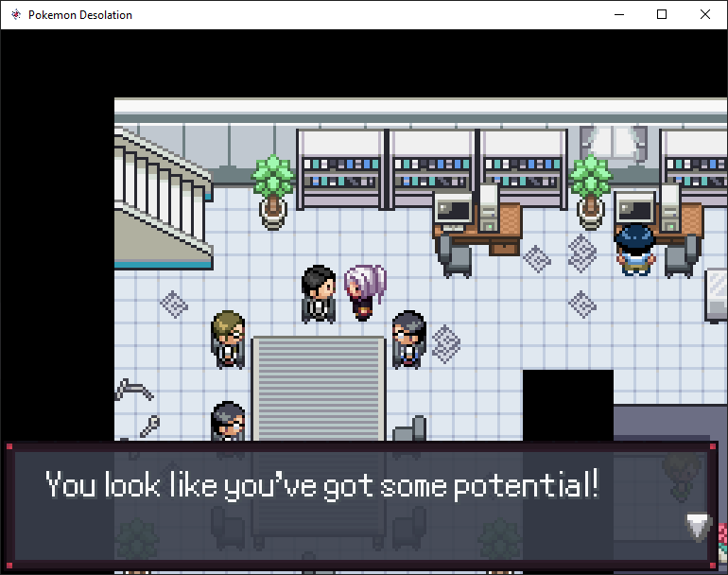Screen dimensions: 728x575
Task: Click the potted plant near the staircase
Action: coord(273,192)
